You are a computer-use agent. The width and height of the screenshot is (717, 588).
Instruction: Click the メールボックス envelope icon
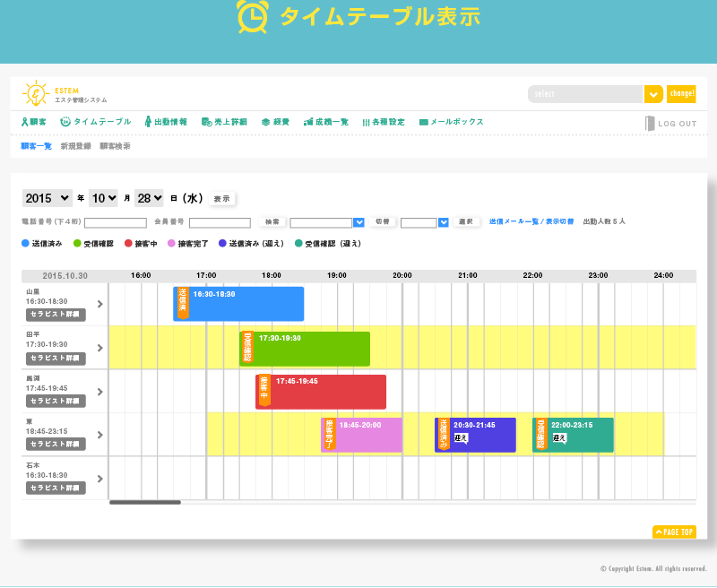tap(424, 122)
